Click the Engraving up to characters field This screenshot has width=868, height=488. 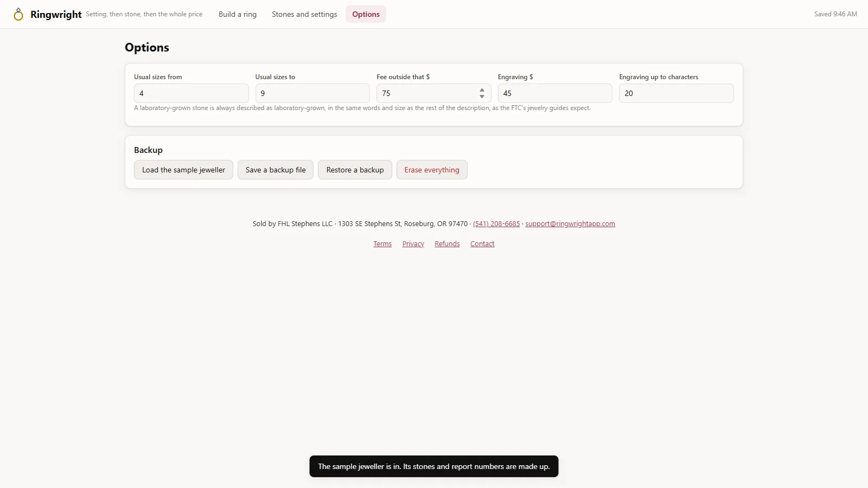[x=676, y=93]
